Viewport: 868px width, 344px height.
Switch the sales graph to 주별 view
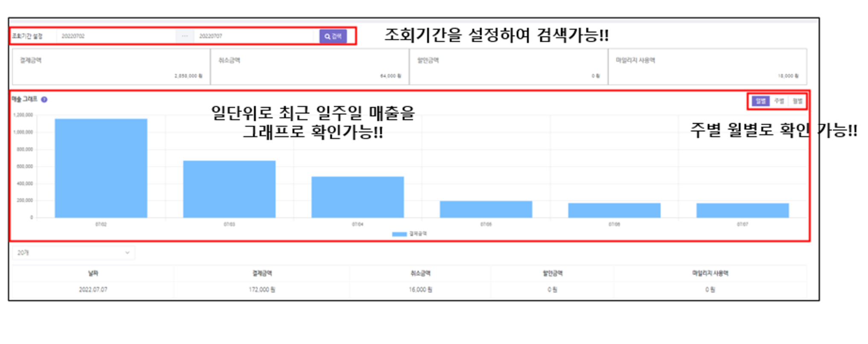pos(779,101)
